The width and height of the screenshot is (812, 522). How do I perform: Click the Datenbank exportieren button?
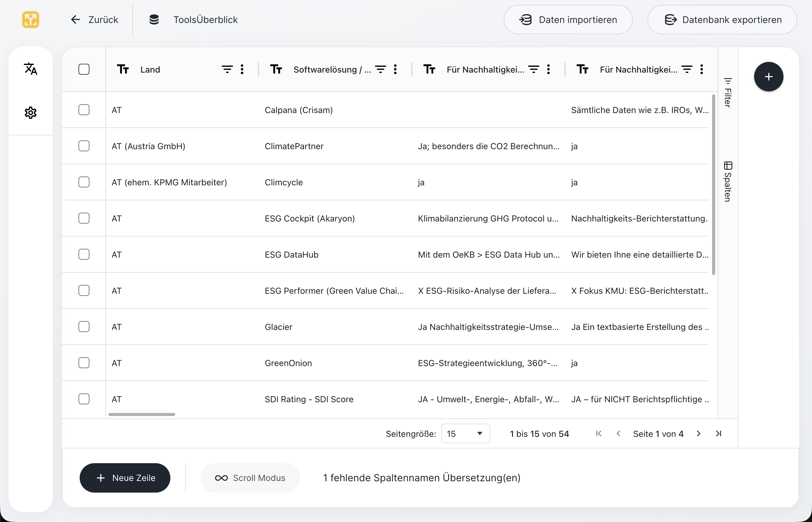(x=722, y=20)
